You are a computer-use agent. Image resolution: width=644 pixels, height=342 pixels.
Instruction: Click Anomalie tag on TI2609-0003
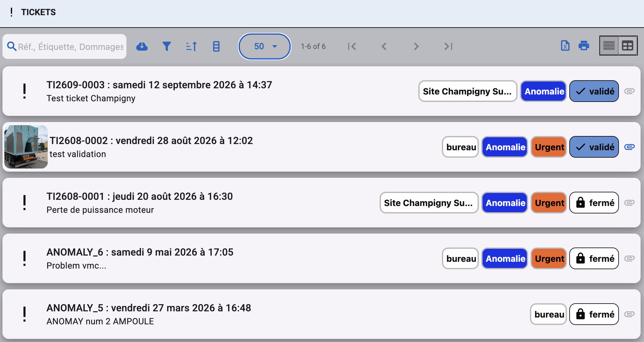[x=544, y=91]
